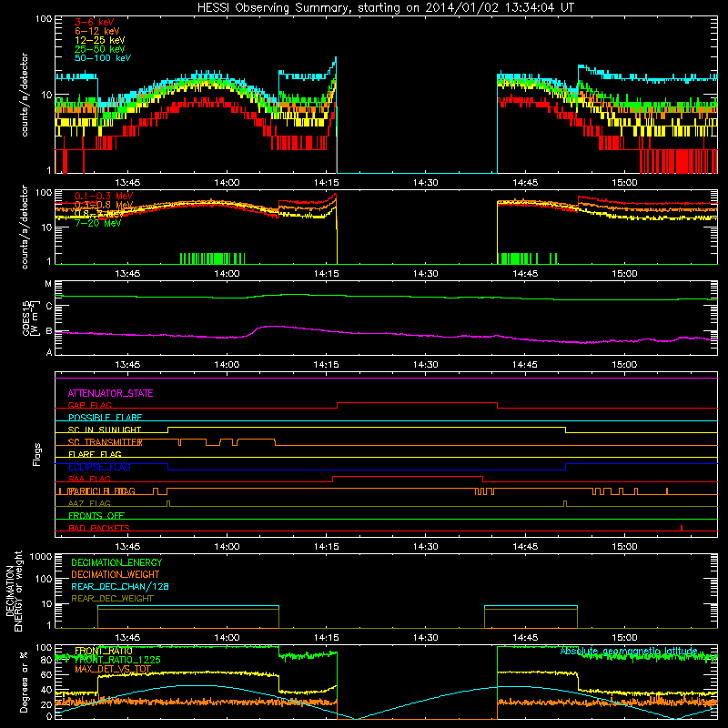Click the REAR_DEC_CHAN/128 legend label
Screen dimensions: 728x728
[x=120, y=586]
